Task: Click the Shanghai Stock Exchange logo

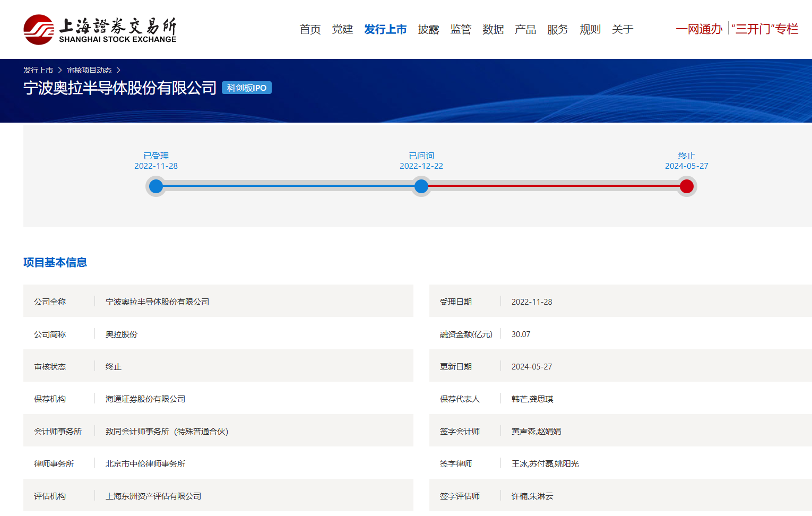Action: [100, 30]
